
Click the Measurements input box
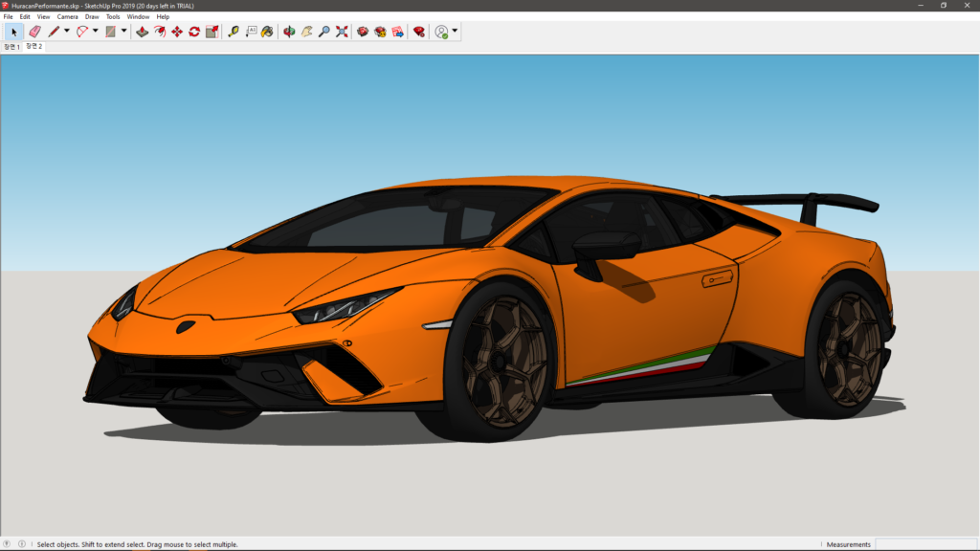(x=924, y=544)
